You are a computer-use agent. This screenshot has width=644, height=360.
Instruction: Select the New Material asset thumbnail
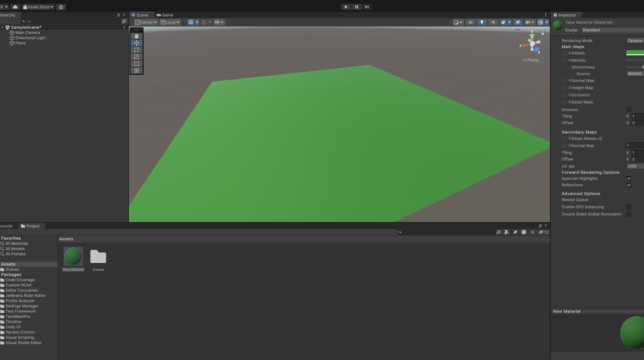(x=73, y=257)
